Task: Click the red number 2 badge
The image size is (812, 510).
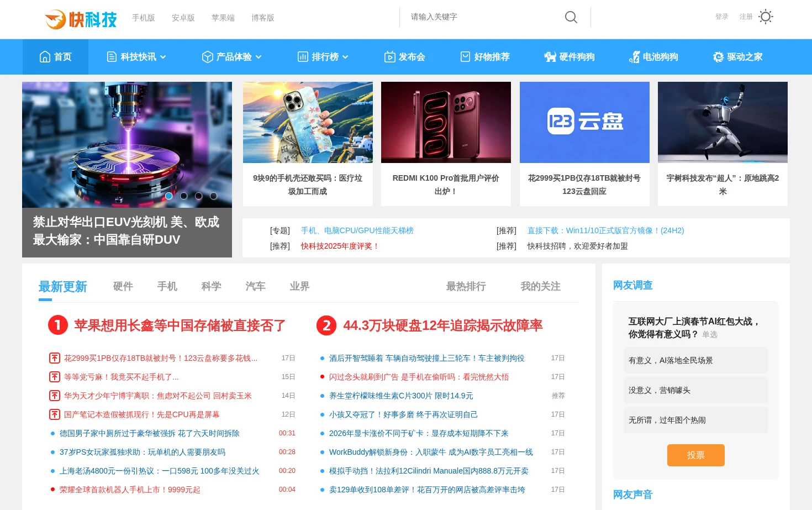Action: (326, 325)
